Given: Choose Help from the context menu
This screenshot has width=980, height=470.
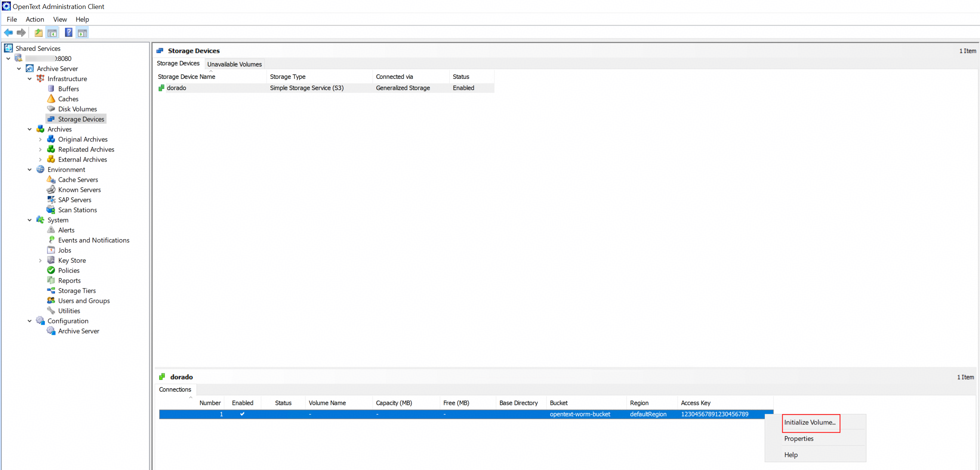Looking at the screenshot, I should 791,455.
